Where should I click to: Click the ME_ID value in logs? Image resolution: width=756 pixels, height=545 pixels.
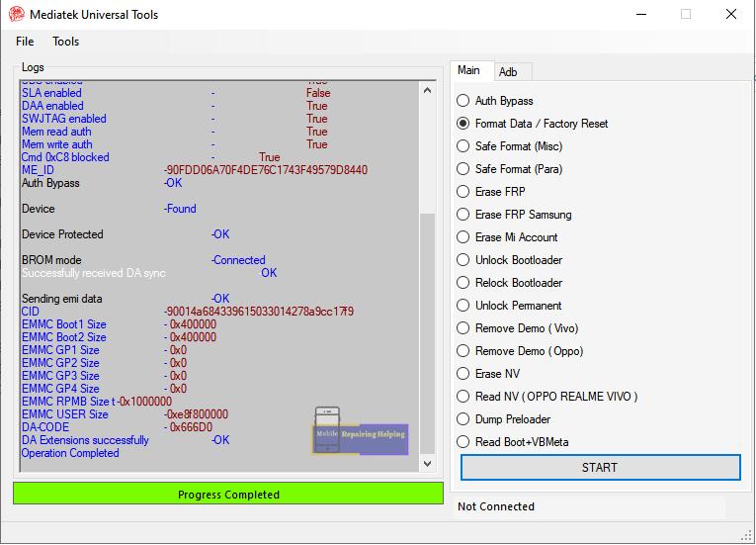point(266,170)
